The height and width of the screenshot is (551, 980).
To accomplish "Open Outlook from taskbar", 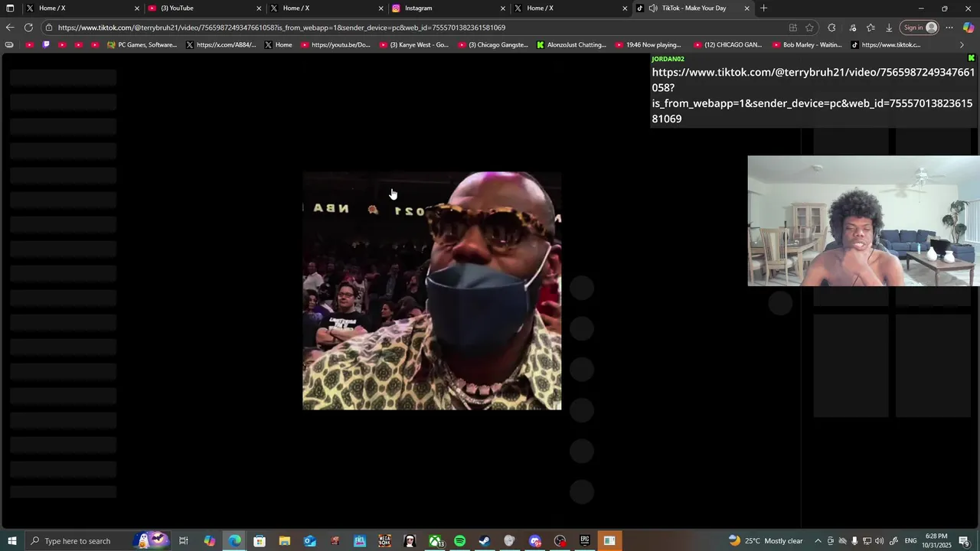I will click(x=309, y=541).
